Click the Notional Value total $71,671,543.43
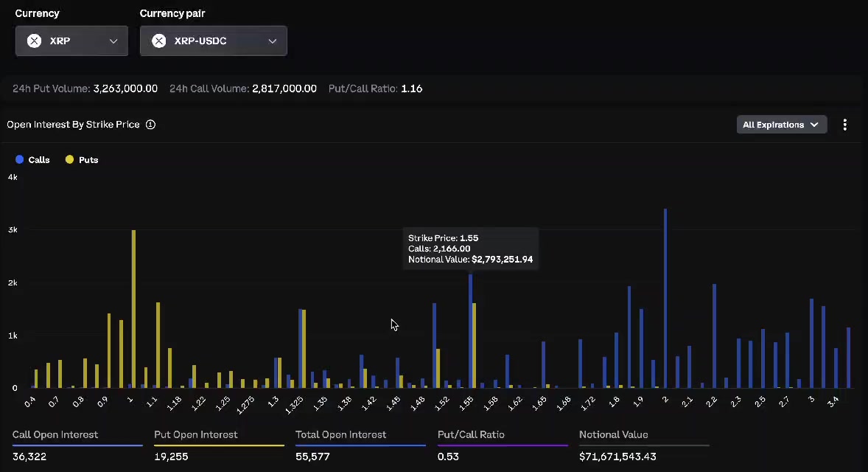Image resolution: width=868 pixels, height=472 pixels. pyautogui.click(x=617, y=457)
